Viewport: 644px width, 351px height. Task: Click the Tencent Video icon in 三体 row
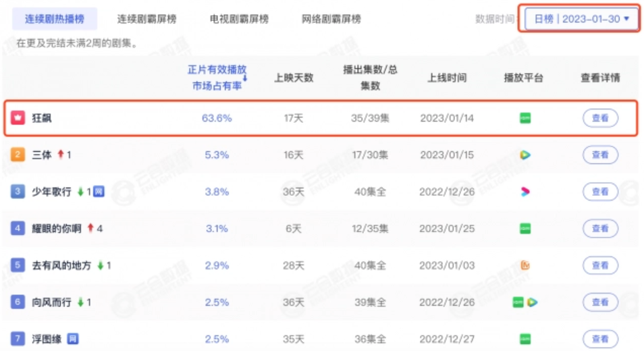coord(525,155)
